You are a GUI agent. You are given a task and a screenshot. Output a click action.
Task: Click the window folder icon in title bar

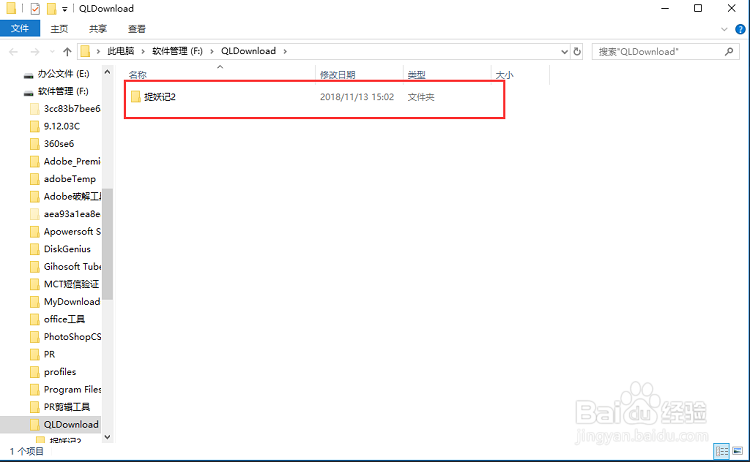tap(11, 8)
